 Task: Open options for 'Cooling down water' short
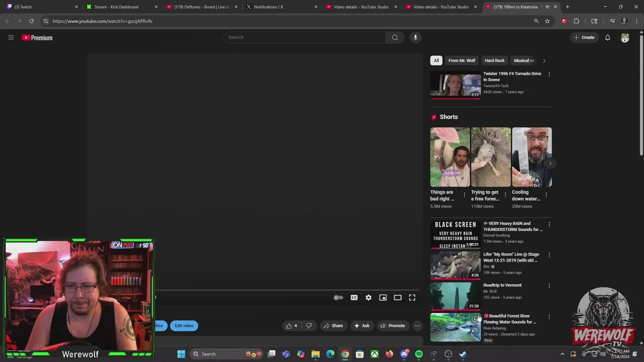pyautogui.click(x=546, y=195)
